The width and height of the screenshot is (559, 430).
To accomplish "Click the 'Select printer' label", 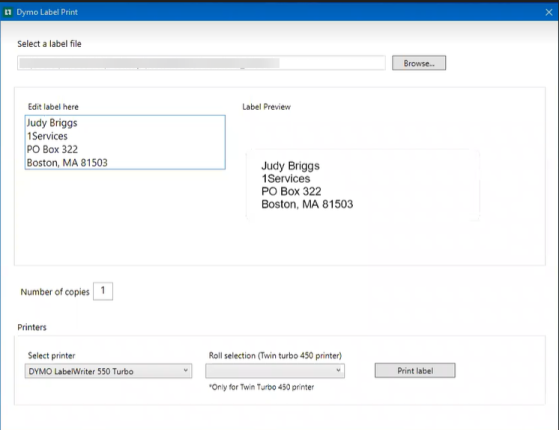I will tap(51, 355).
